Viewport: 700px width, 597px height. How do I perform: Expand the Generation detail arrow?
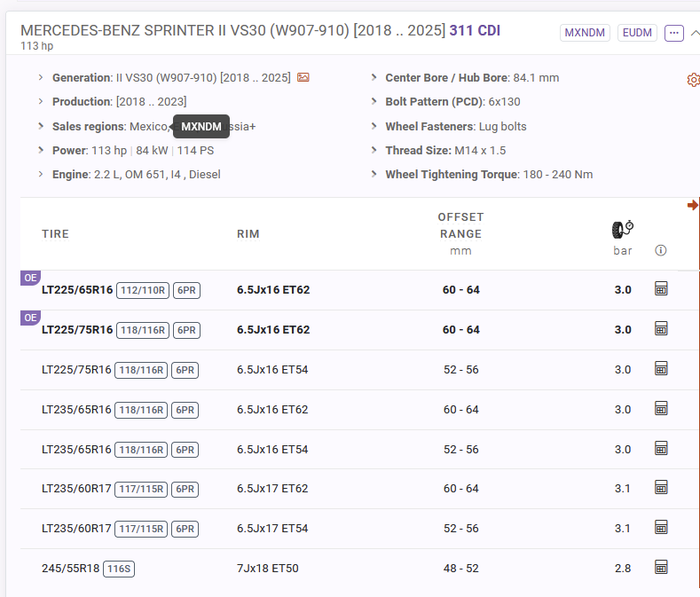click(41, 77)
